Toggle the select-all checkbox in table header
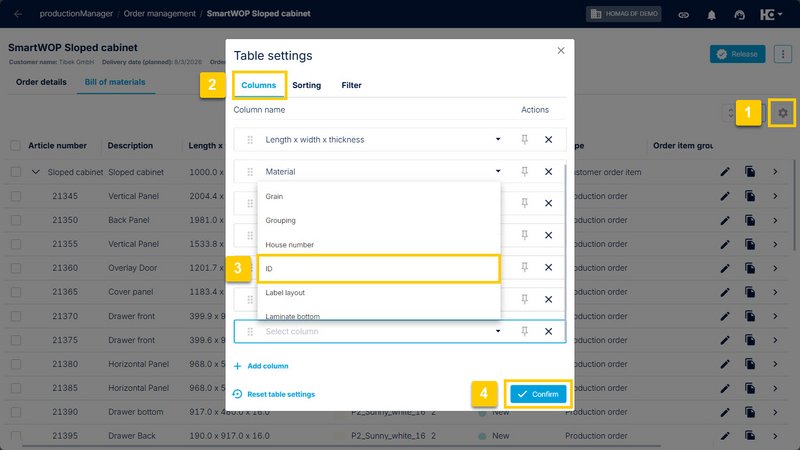Viewport: 800px width, 450px height. (15, 146)
